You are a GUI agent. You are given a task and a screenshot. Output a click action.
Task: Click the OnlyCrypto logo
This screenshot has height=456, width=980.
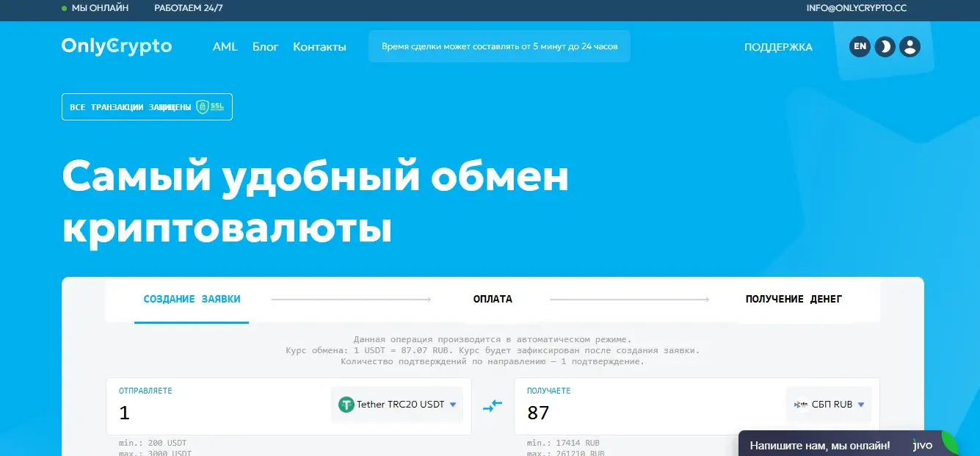(117, 46)
